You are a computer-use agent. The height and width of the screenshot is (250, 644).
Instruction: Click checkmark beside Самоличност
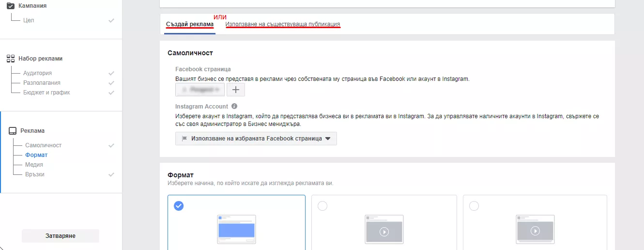[x=111, y=145]
